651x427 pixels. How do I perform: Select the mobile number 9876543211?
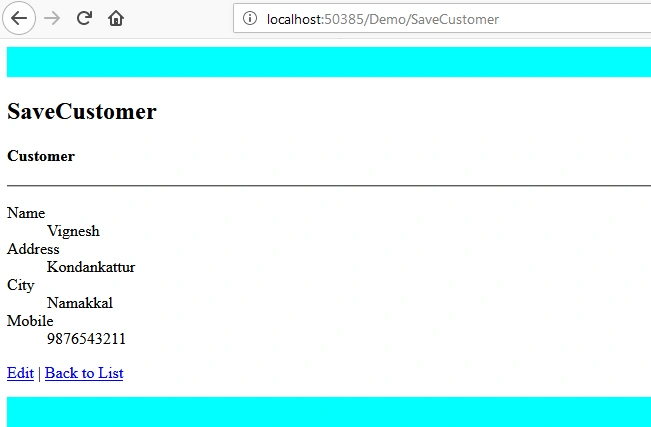(86, 339)
